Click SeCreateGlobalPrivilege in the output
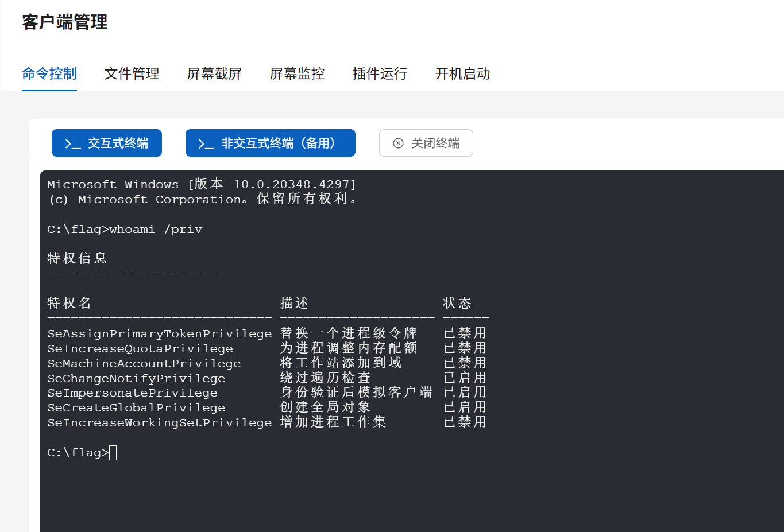Screen dimensions: 784x532 click(136, 407)
